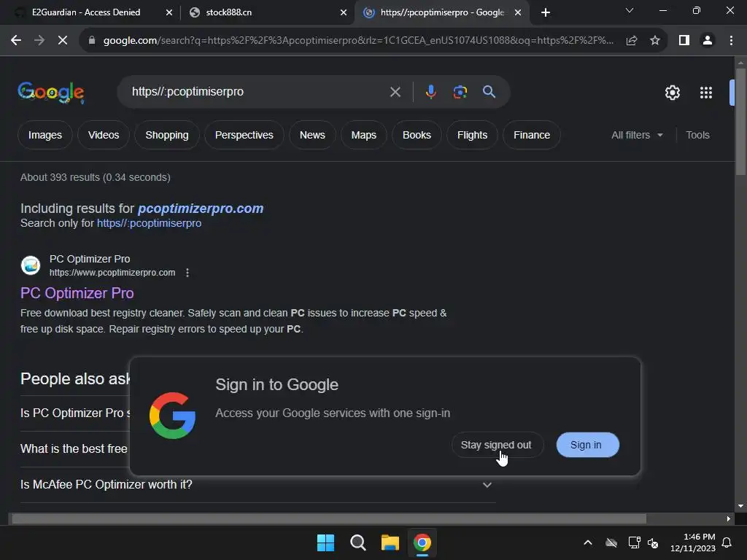Open File Explorer from taskbar
Screen dimensions: 747x560
pyautogui.click(x=390, y=542)
